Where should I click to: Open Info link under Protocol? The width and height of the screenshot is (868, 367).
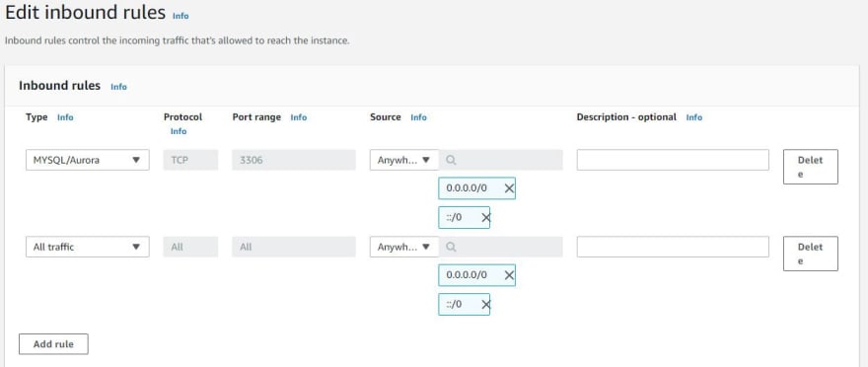coord(179,131)
